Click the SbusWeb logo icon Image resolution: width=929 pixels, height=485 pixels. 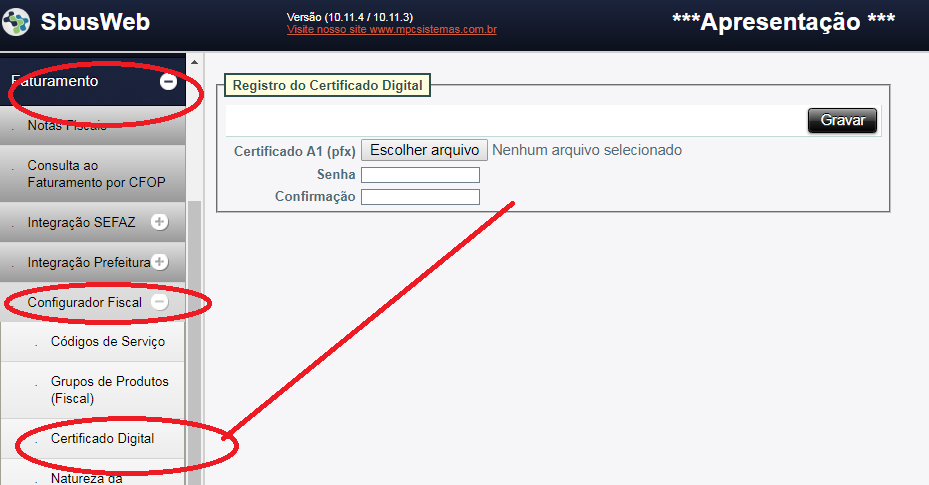17,23
